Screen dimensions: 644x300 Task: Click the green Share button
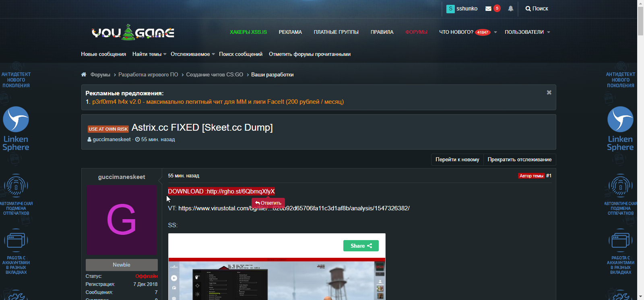(x=361, y=246)
